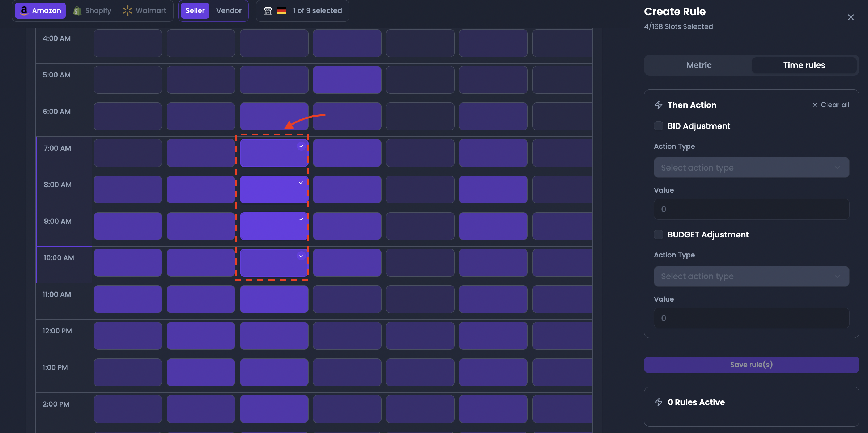This screenshot has height=433, width=868.
Task: Deselect the checked 10:00 AM slot
Action: pyautogui.click(x=274, y=262)
